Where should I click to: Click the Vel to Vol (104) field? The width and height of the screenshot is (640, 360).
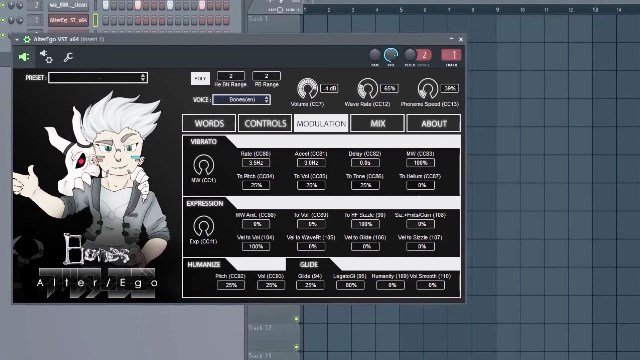point(256,247)
